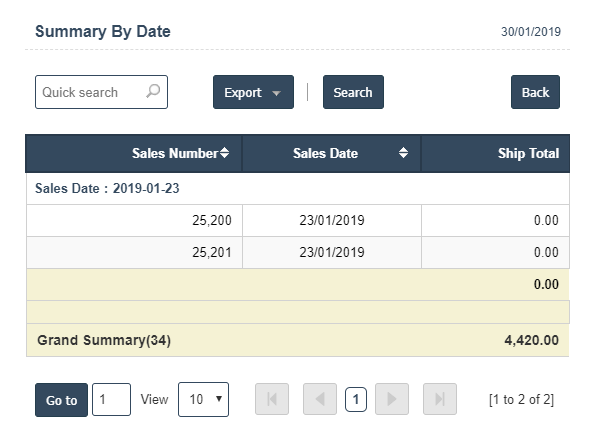Jump to last page icon
This screenshot has height=435, width=599.
[x=440, y=399]
